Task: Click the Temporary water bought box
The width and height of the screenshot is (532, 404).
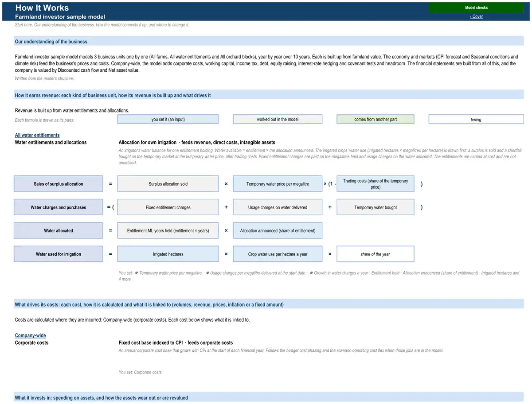Action: [x=376, y=207]
